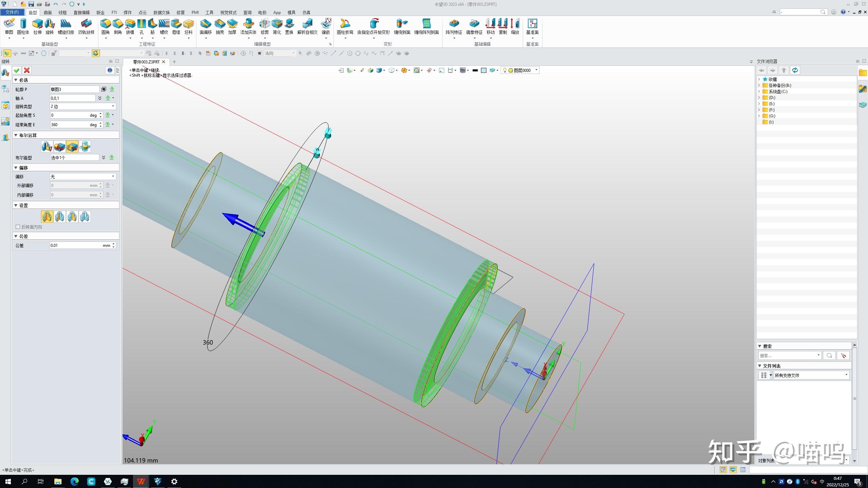Click the 移动 move tool

pos(490,26)
